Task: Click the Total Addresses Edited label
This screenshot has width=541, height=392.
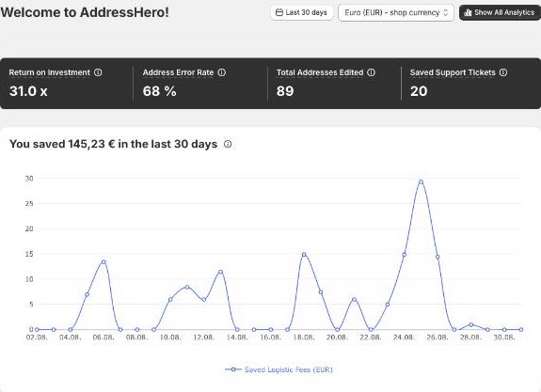Action: pyautogui.click(x=320, y=72)
